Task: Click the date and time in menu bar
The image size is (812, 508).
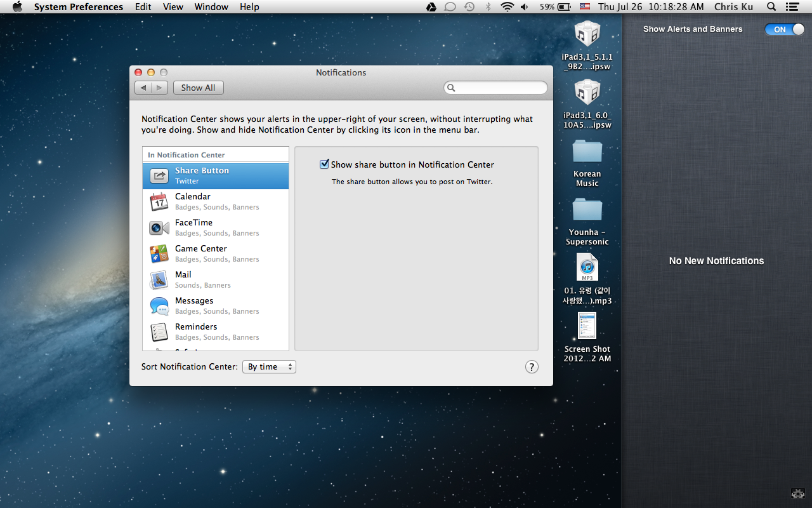Action: coord(651,7)
